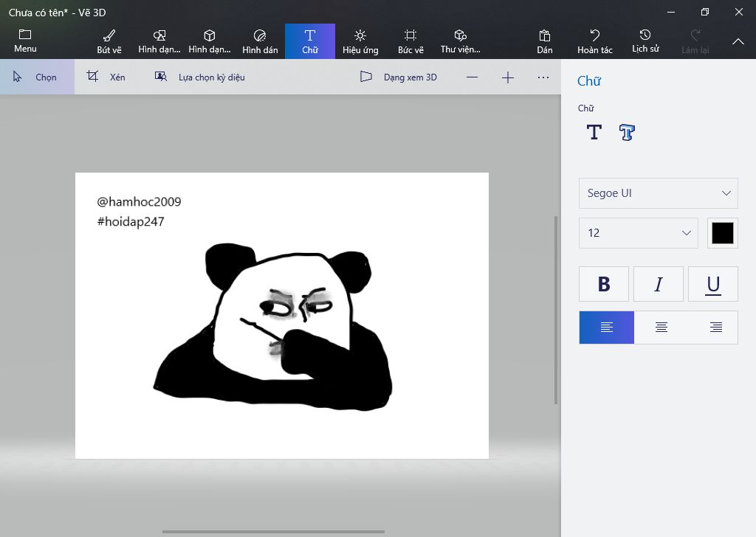Collapse the top ribbon with chevron

[738, 41]
